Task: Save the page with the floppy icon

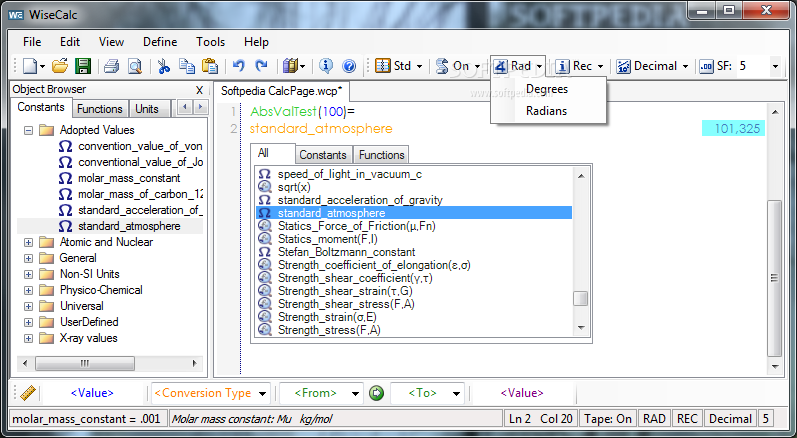Action: [x=82, y=66]
